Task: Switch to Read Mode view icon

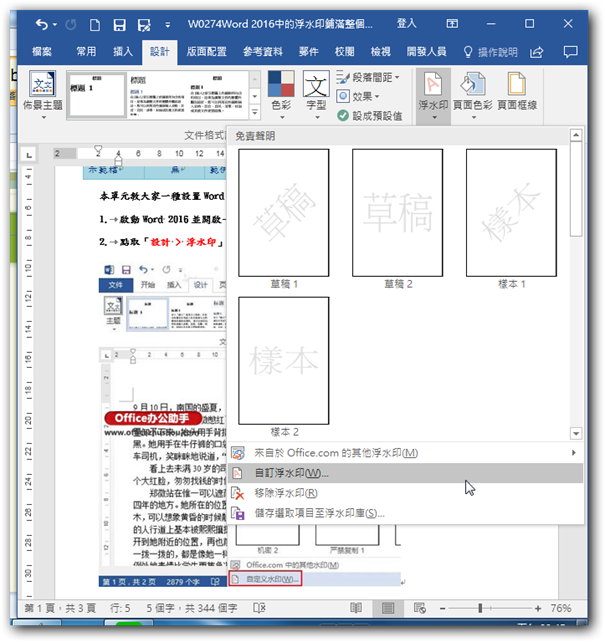Action: coord(356,608)
